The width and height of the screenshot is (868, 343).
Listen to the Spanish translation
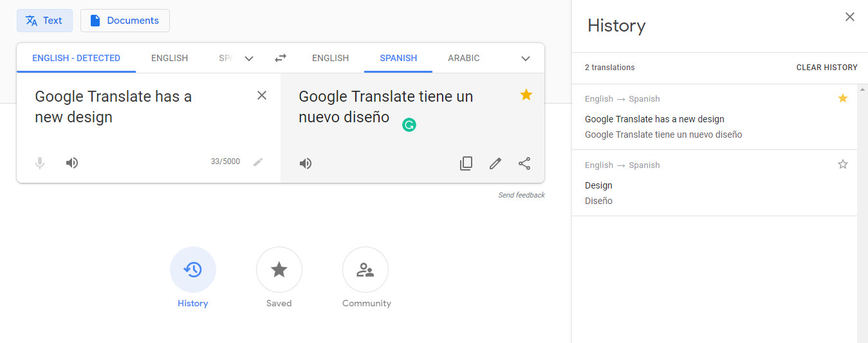[x=306, y=163]
